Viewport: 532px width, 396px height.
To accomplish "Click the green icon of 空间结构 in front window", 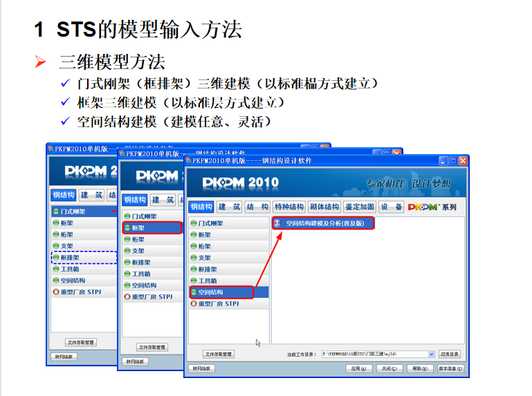I will 194,292.
